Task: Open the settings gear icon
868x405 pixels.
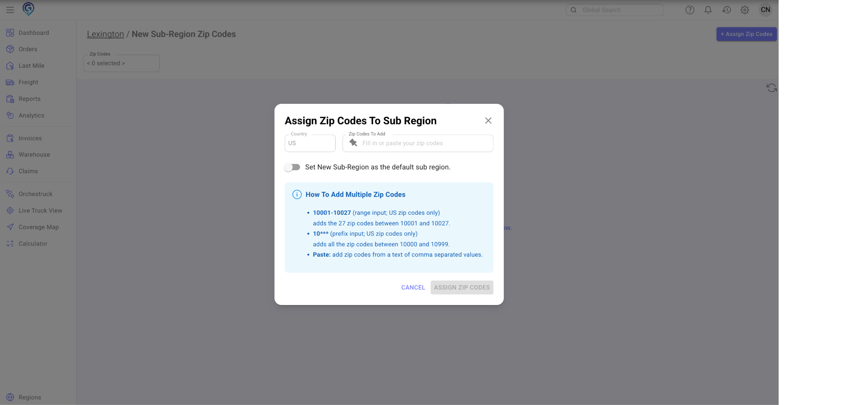Action: coord(745,10)
